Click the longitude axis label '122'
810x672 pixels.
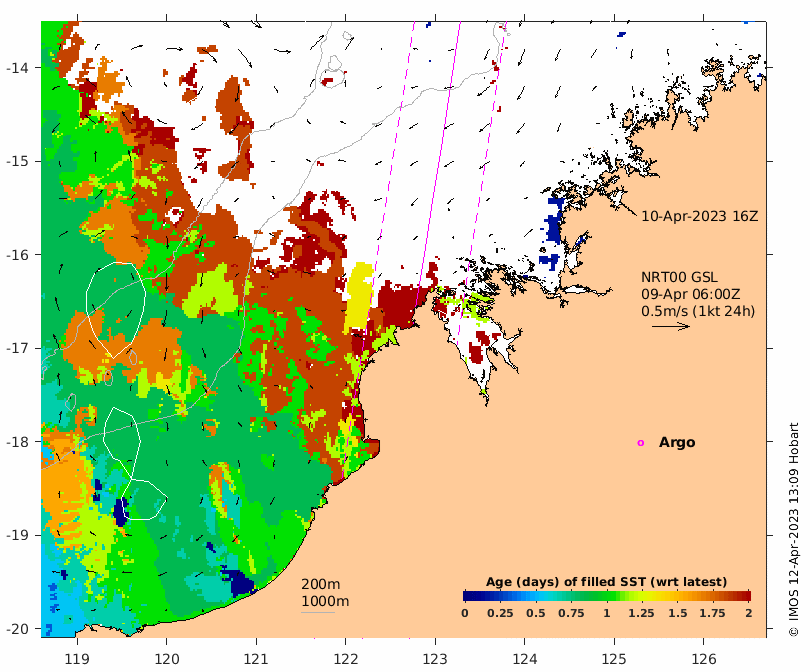click(x=346, y=659)
